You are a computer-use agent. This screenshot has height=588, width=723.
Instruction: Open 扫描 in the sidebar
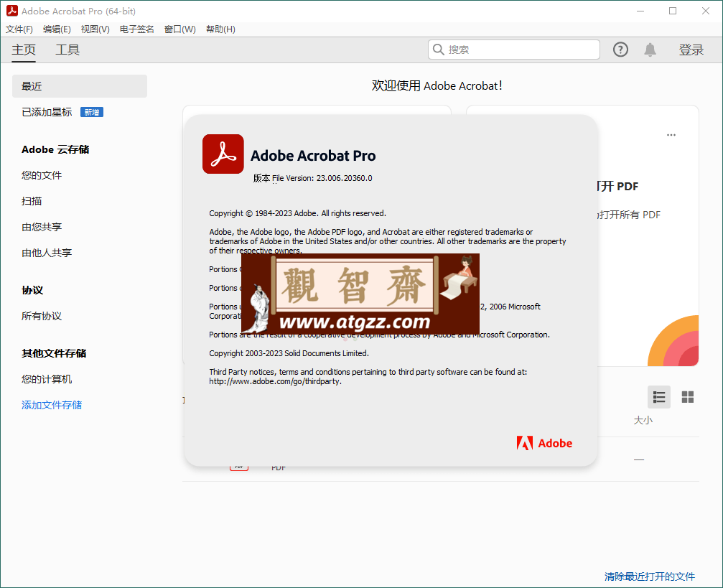[x=32, y=201]
